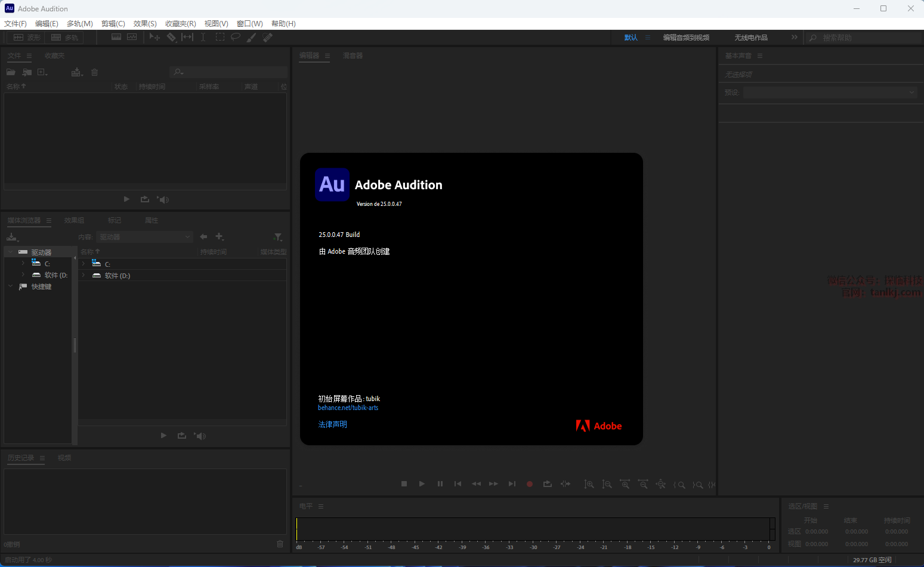Image resolution: width=924 pixels, height=567 pixels.
Task: Open the 内容 drives dropdown
Action: pos(145,237)
